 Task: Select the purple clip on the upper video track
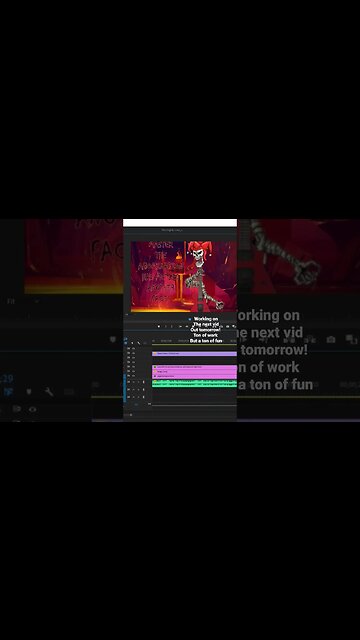pyautogui.click(x=194, y=354)
